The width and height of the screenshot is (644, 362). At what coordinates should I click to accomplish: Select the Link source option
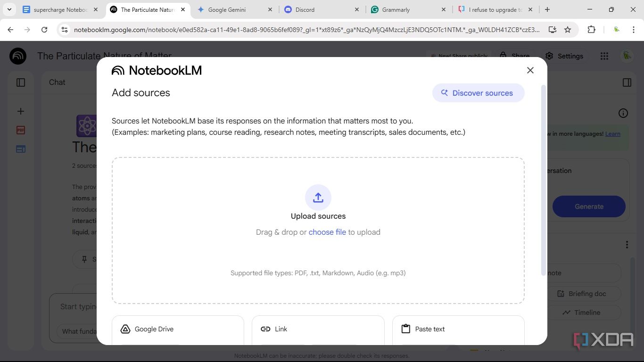(318, 329)
